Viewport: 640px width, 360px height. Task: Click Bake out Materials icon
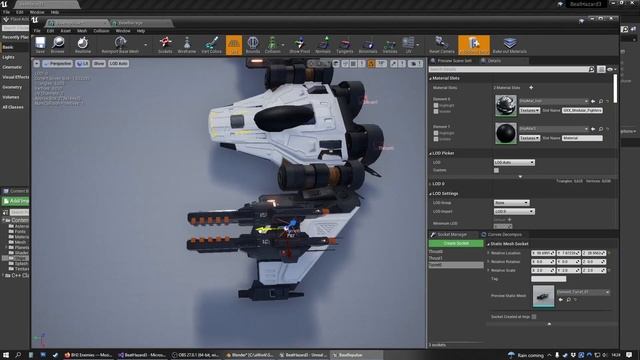[510, 44]
